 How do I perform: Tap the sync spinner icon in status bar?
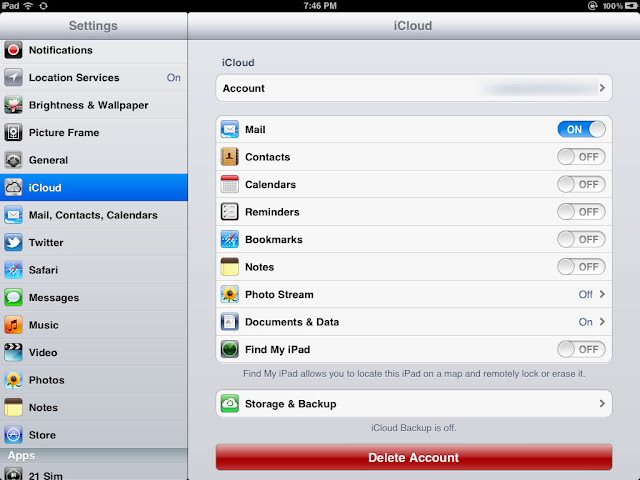pos(43,6)
